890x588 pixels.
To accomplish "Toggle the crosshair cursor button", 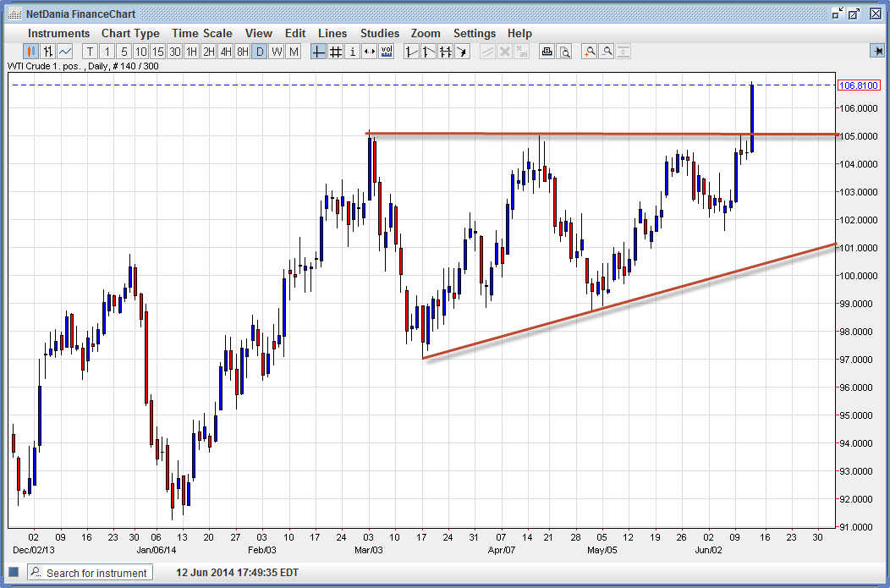I will [318, 52].
